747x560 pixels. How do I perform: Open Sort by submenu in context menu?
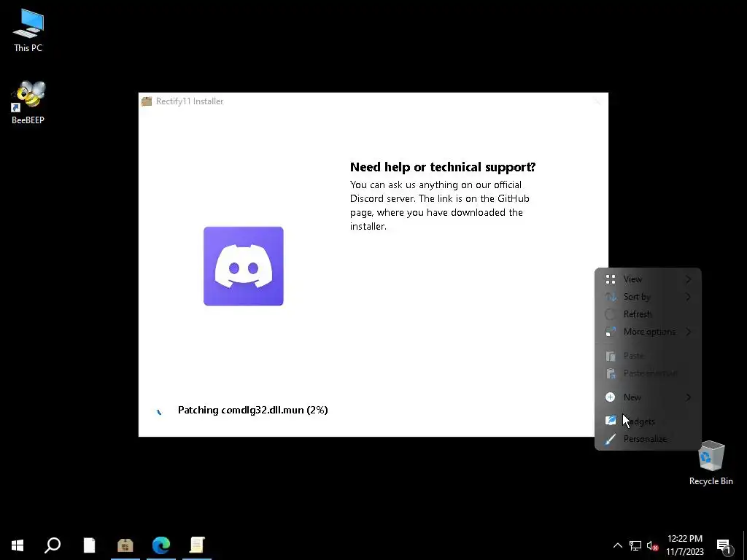648,297
